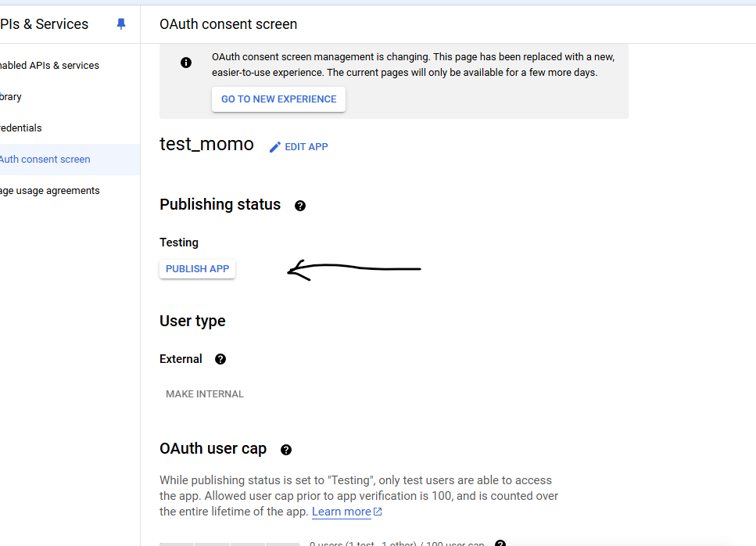Image resolution: width=756 pixels, height=546 pixels.
Task: Click the user cap progress bar
Action: (x=230, y=544)
